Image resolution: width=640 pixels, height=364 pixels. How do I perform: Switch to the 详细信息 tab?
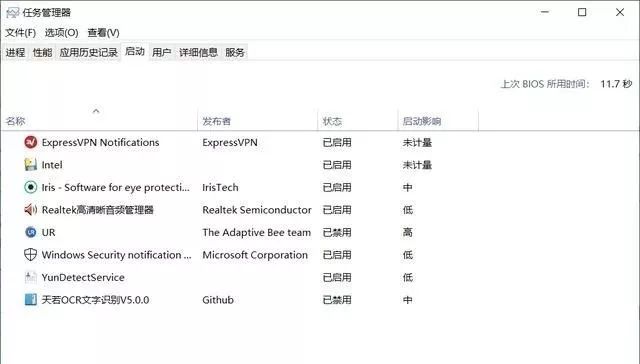click(x=198, y=52)
